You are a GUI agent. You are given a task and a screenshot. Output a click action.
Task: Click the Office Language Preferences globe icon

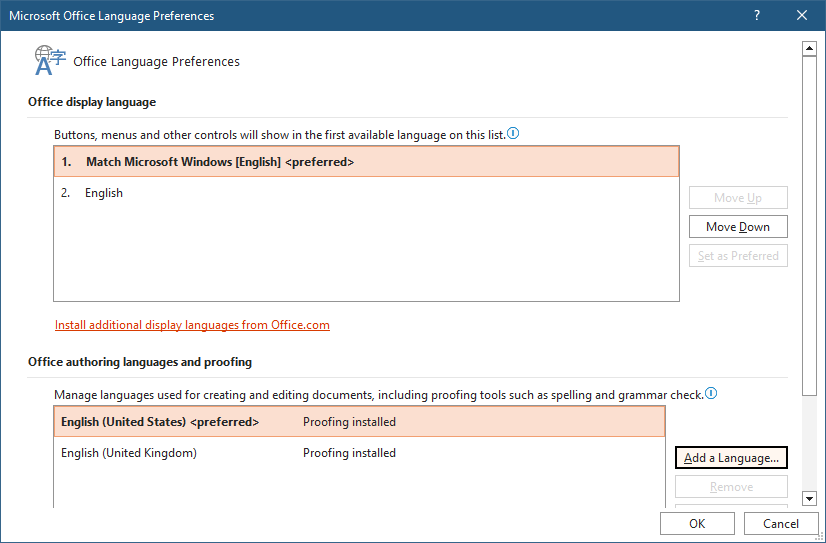(x=51, y=60)
